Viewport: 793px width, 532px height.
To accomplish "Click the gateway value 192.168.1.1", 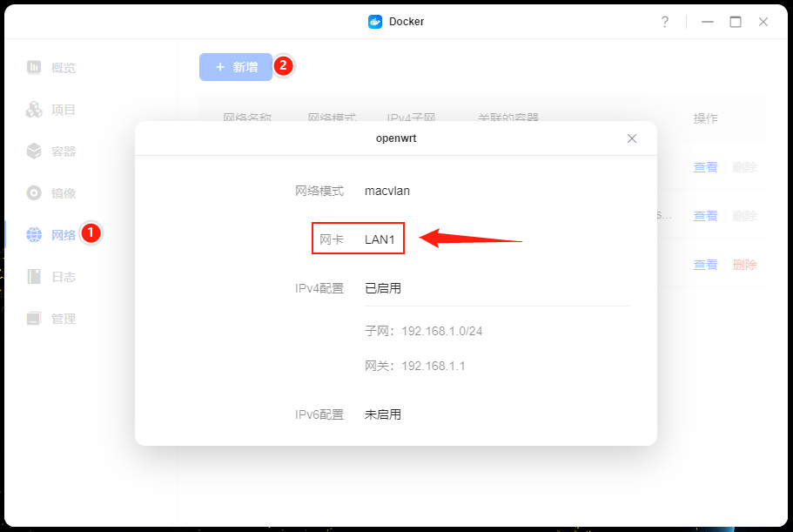I will click(x=433, y=366).
